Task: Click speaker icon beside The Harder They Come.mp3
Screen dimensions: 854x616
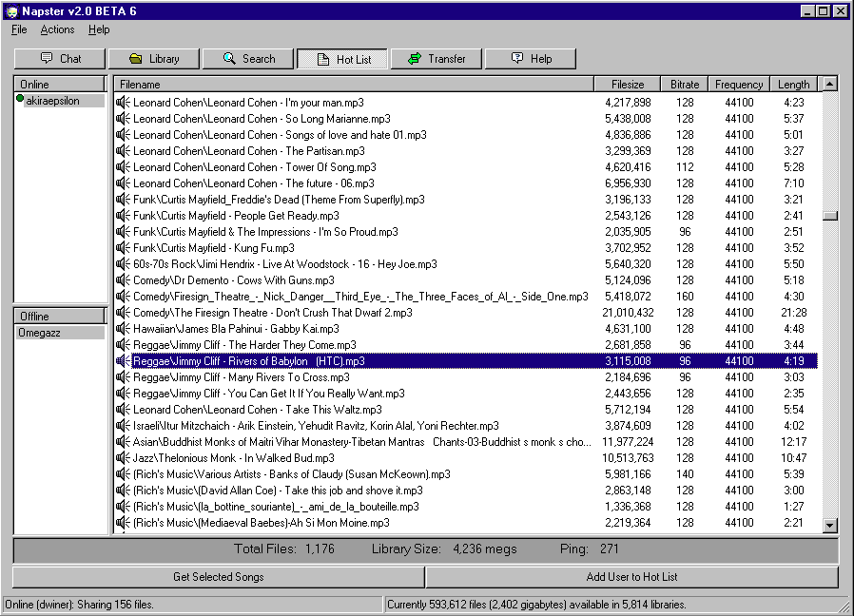Action: click(123, 345)
